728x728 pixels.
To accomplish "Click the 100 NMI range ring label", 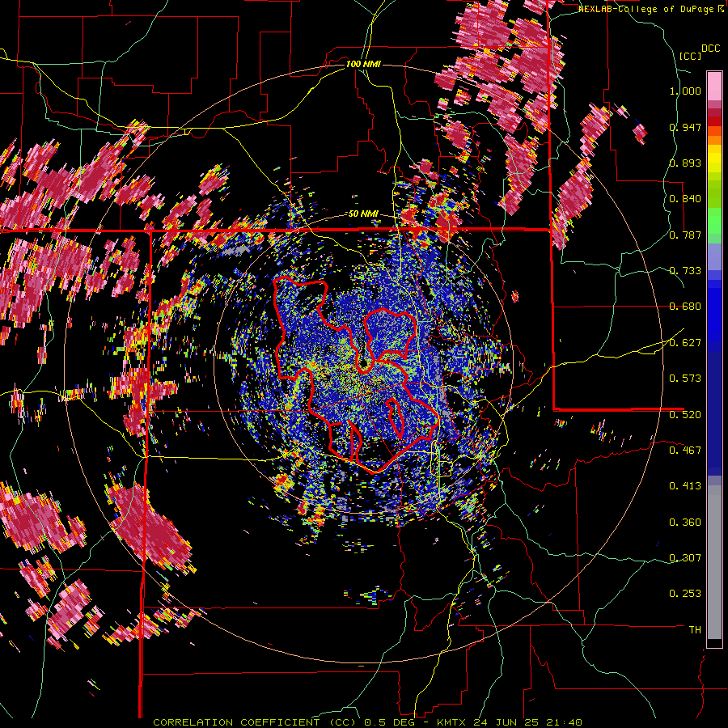I will pos(363,64).
